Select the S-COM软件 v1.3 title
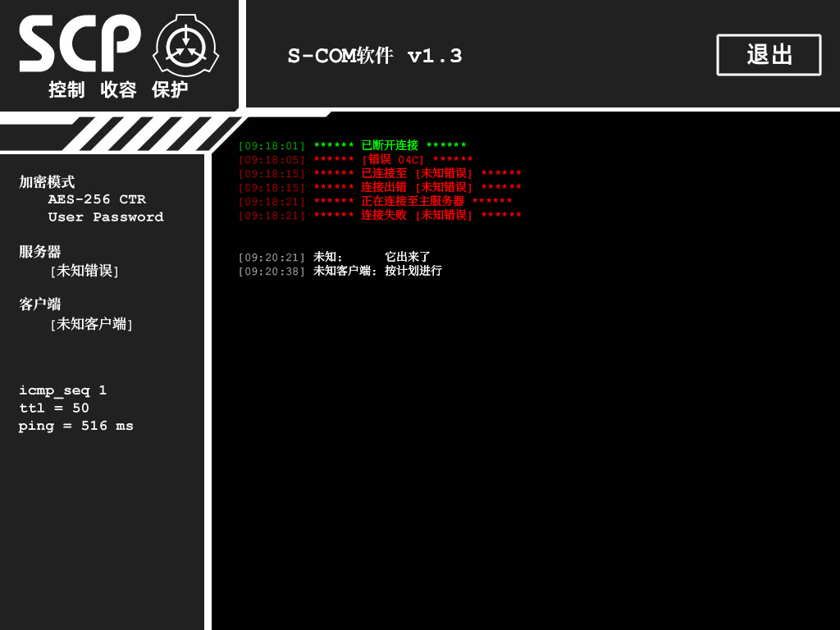Viewport: 840px width, 630px height. (x=374, y=56)
